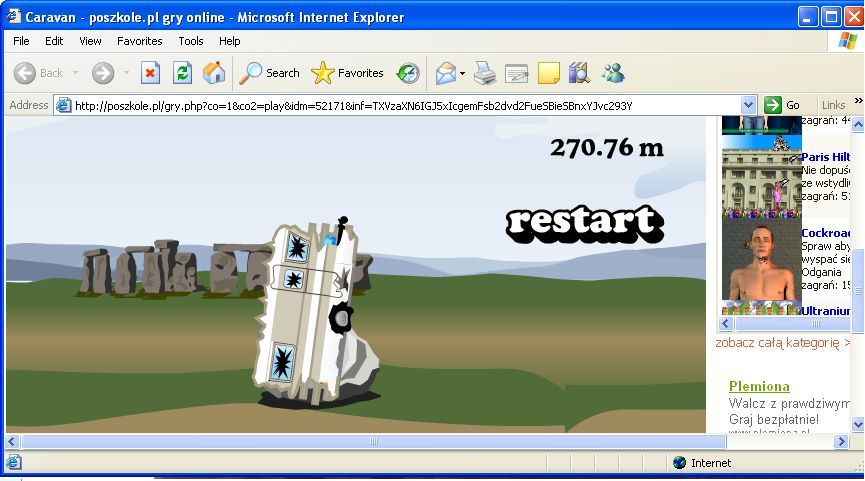865x481 pixels.
Task: Go back with the Back button
Action: [x=39, y=73]
